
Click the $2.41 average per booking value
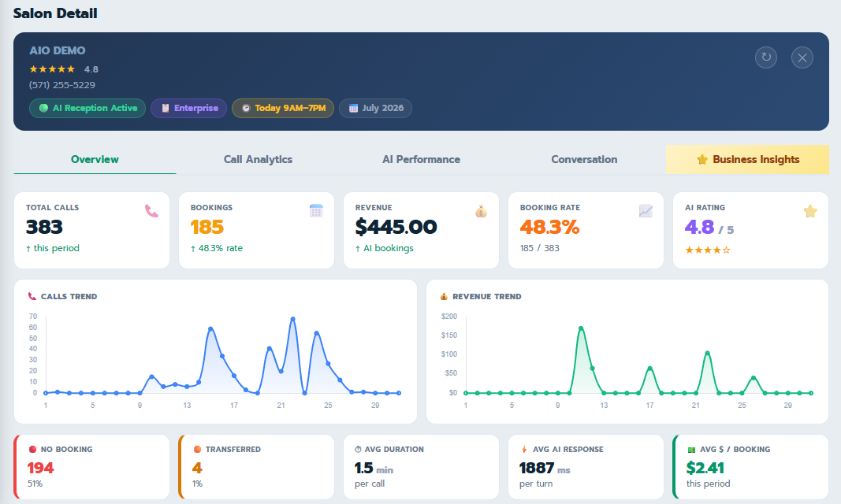705,468
